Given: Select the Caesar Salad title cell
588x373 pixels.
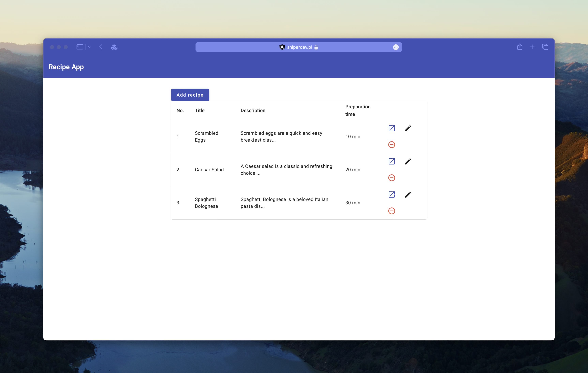Looking at the screenshot, I should pos(209,170).
